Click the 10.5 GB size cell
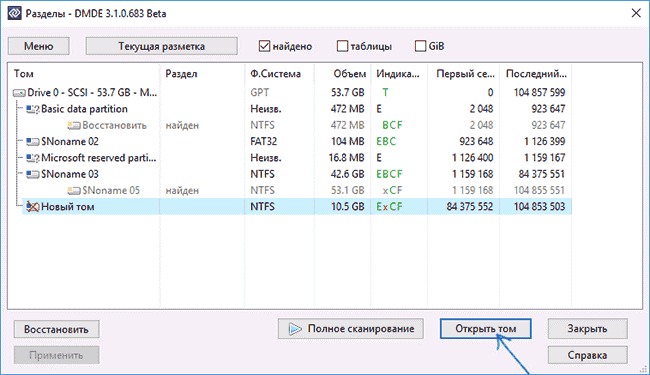650x375 pixels. [347, 206]
